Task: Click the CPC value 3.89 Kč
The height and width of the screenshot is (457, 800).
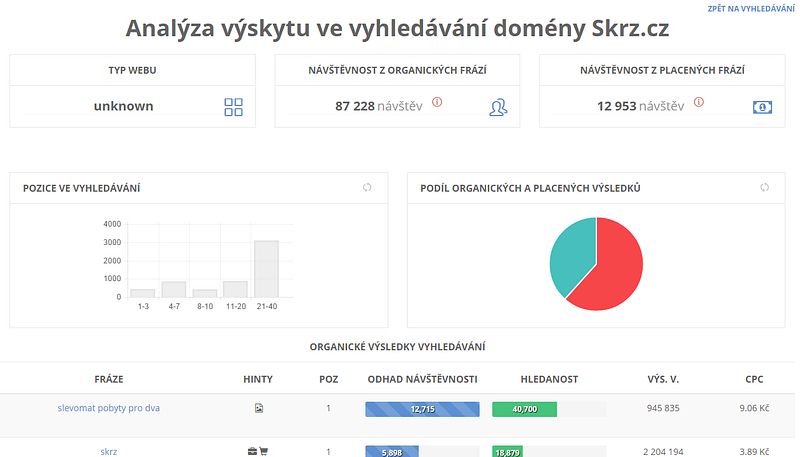Action: point(754,451)
